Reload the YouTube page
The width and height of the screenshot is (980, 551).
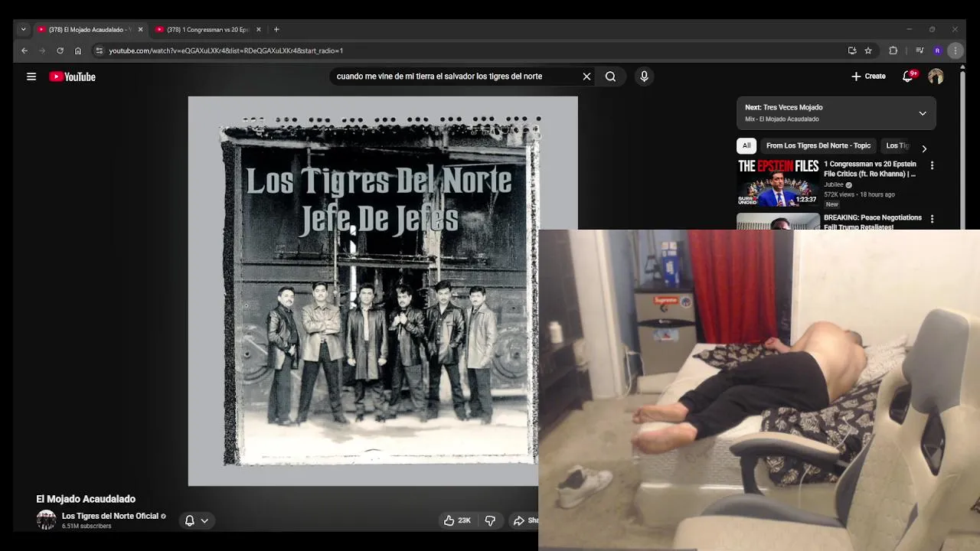[60, 51]
